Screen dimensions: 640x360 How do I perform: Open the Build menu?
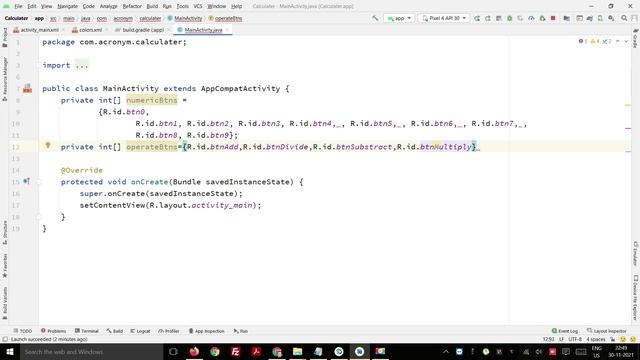(152, 6)
